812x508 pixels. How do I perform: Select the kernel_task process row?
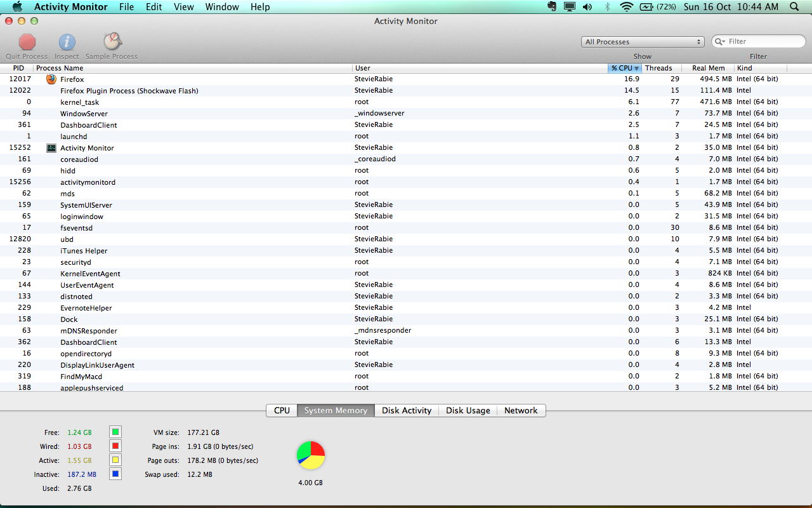pos(406,102)
